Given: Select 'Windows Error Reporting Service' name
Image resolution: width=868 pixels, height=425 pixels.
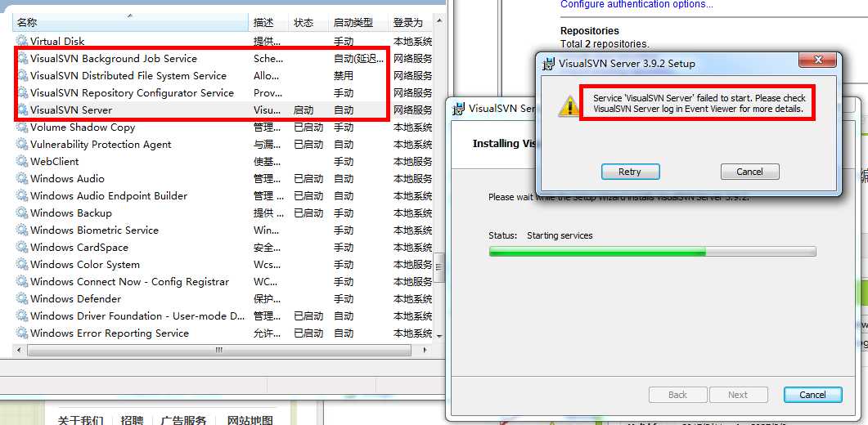Looking at the screenshot, I should point(110,333).
